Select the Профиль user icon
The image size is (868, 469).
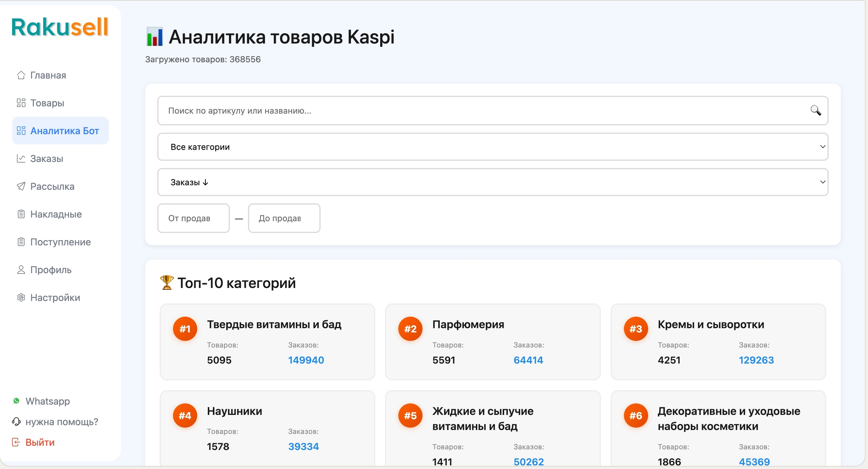coord(21,270)
